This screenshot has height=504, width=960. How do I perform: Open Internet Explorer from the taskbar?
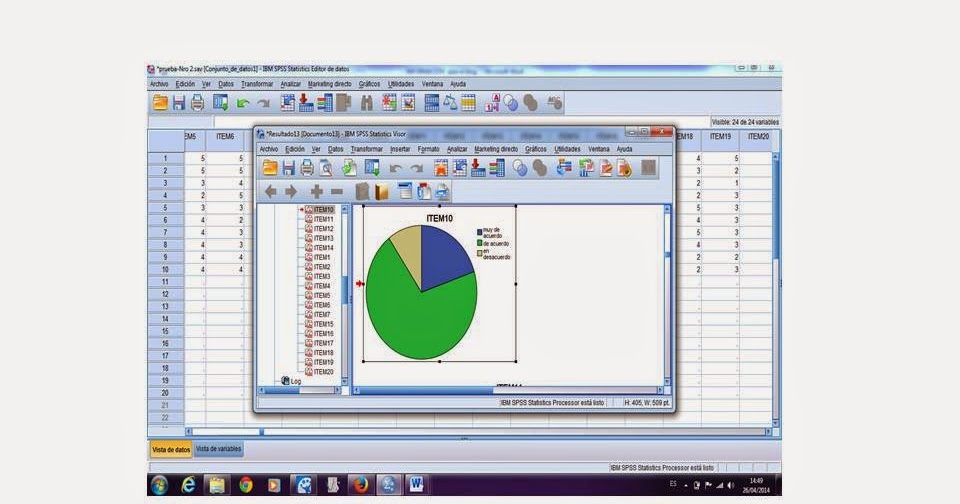point(188,486)
